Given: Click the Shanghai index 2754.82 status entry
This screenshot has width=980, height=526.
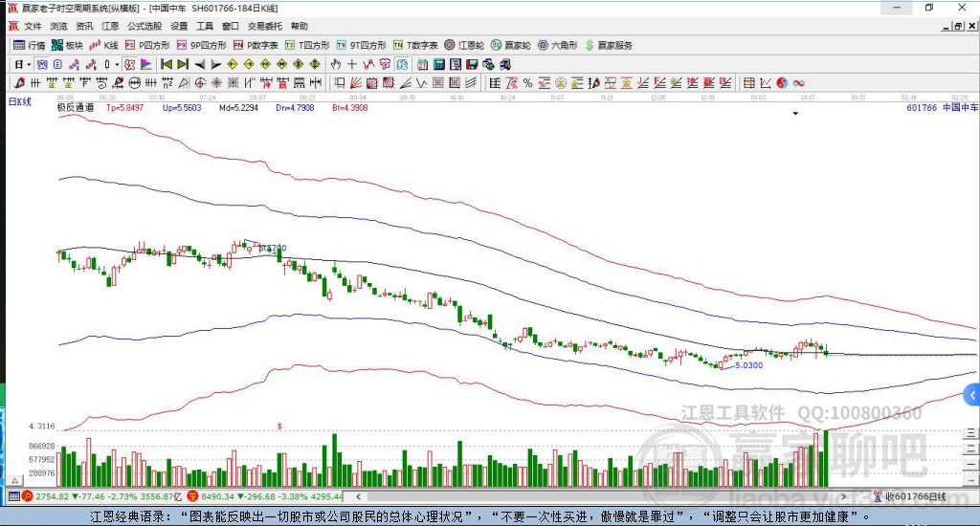Looking at the screenshot, I should (101, 496).
